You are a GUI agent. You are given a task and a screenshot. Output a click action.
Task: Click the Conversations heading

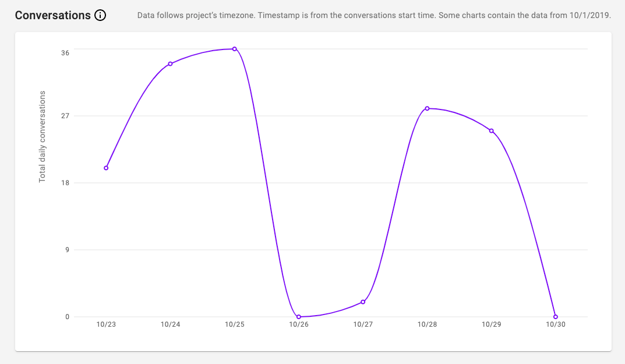(52, 15)
